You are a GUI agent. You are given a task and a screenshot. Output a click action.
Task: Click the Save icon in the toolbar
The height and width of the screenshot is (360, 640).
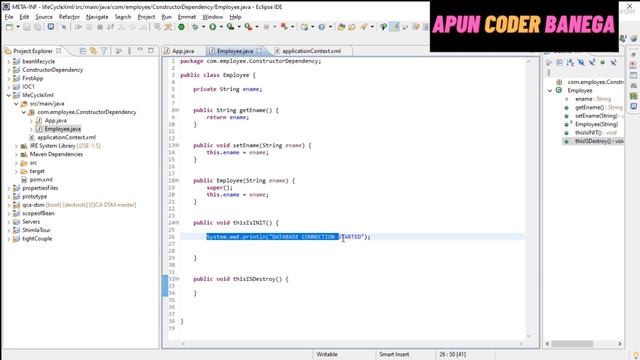click(27, 27)
